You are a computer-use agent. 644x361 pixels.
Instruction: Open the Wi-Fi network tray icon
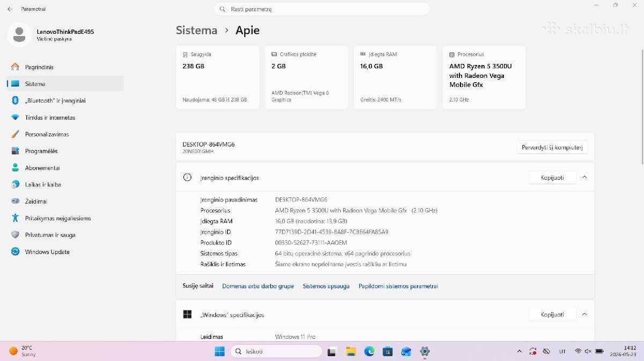tap(578, 351)
